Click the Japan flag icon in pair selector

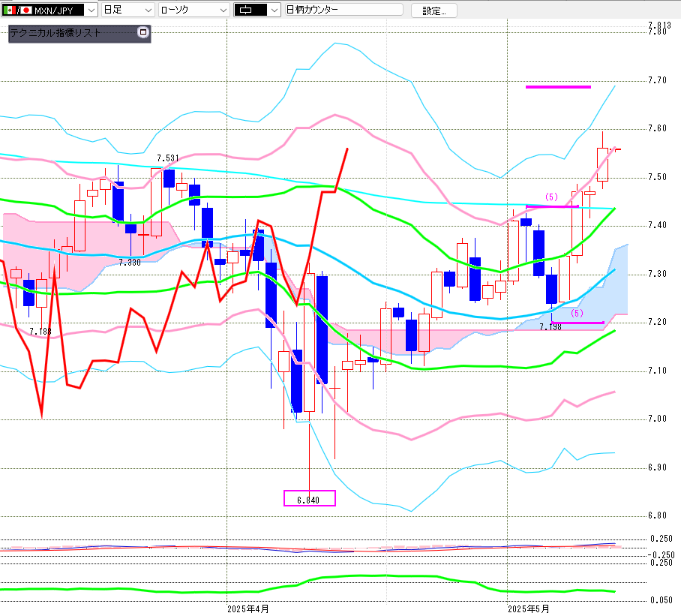pyautogui.click(x=26, y=10)
